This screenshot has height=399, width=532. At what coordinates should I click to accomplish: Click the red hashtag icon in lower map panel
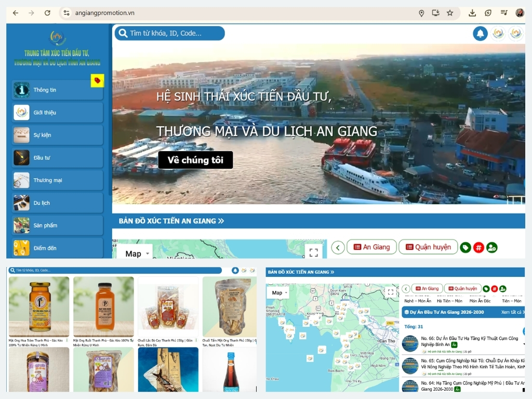[494, 288]
